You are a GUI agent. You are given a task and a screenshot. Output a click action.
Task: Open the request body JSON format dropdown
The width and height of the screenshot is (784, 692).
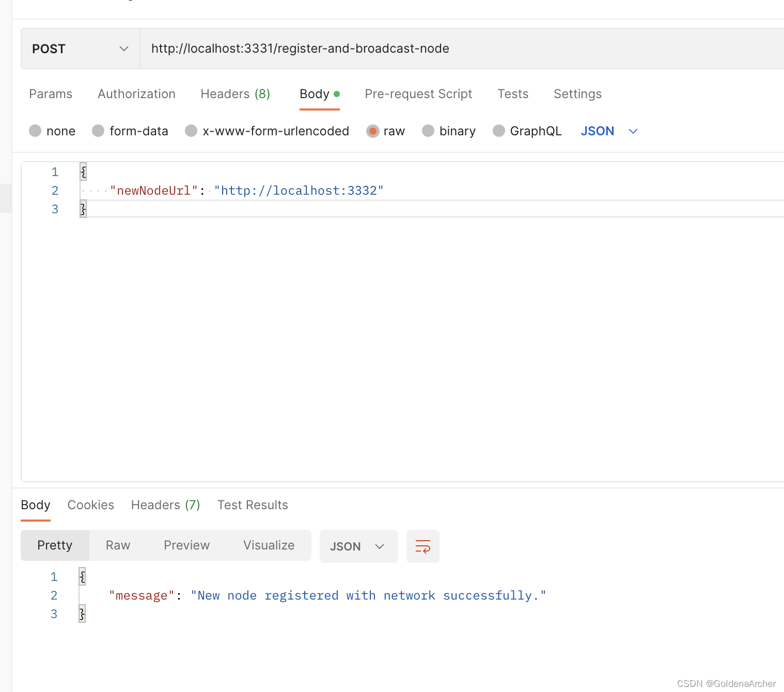click(x=609, y=131)
